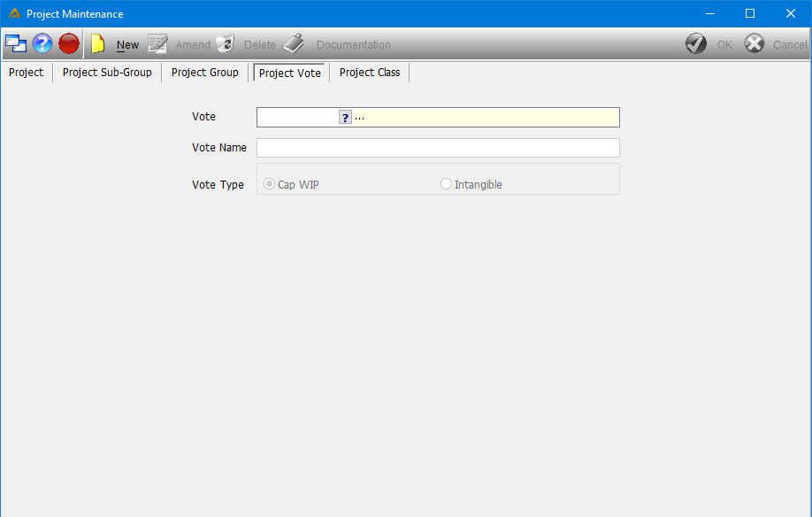Click the Amend pencil-and-form icon
This screenshot has width=812, height=517.
157,44
